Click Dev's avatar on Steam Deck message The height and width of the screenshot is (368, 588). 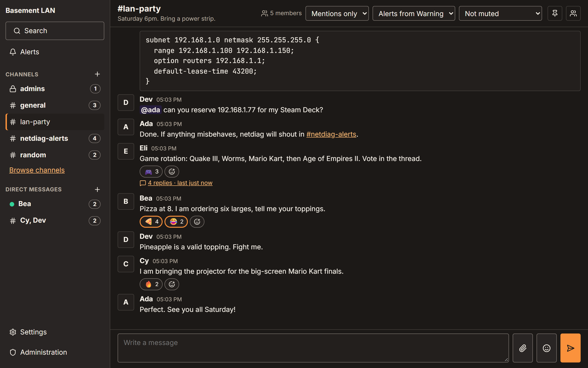click(x=126, y=103)
